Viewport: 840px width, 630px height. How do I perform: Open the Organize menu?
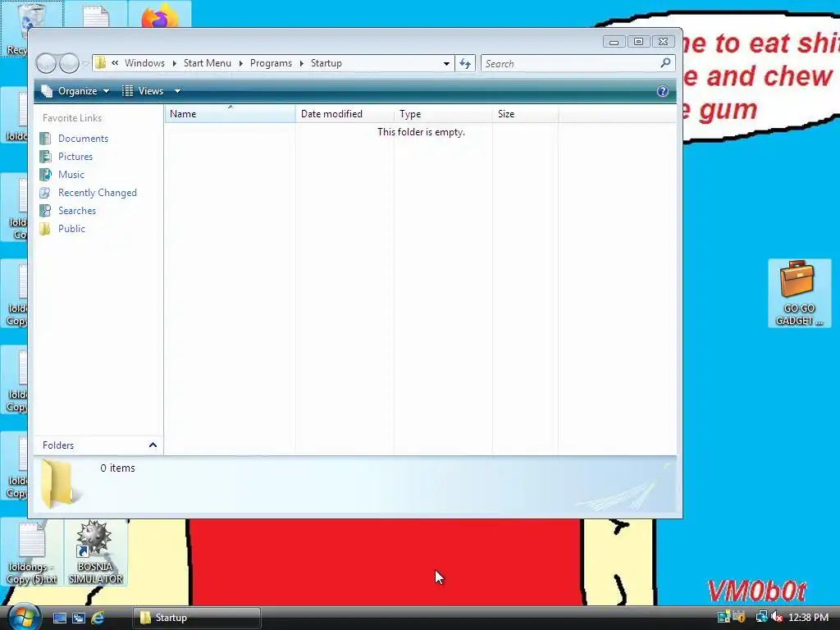pyautogui.click(x=75, y=91)
